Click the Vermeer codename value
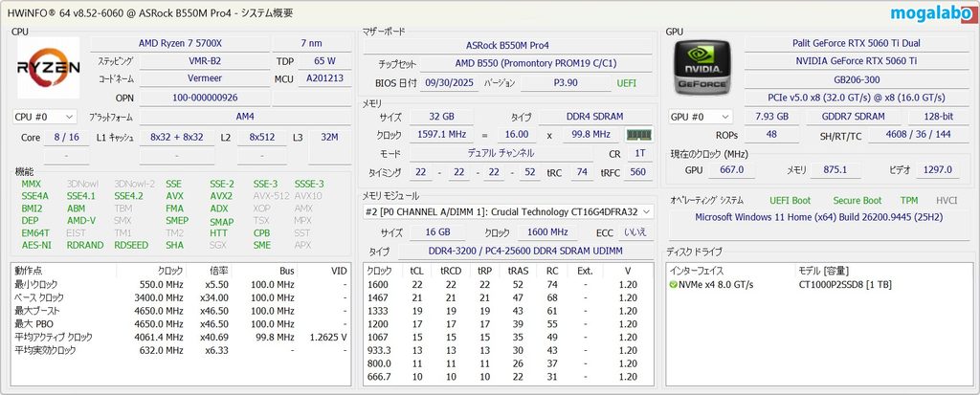980x395 pixels. 205,78
